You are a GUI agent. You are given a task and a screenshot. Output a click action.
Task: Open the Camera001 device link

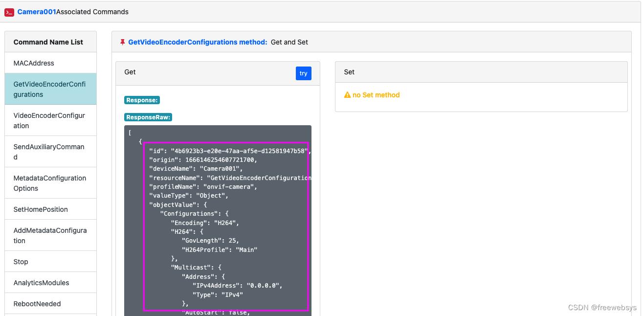point(37,12)
